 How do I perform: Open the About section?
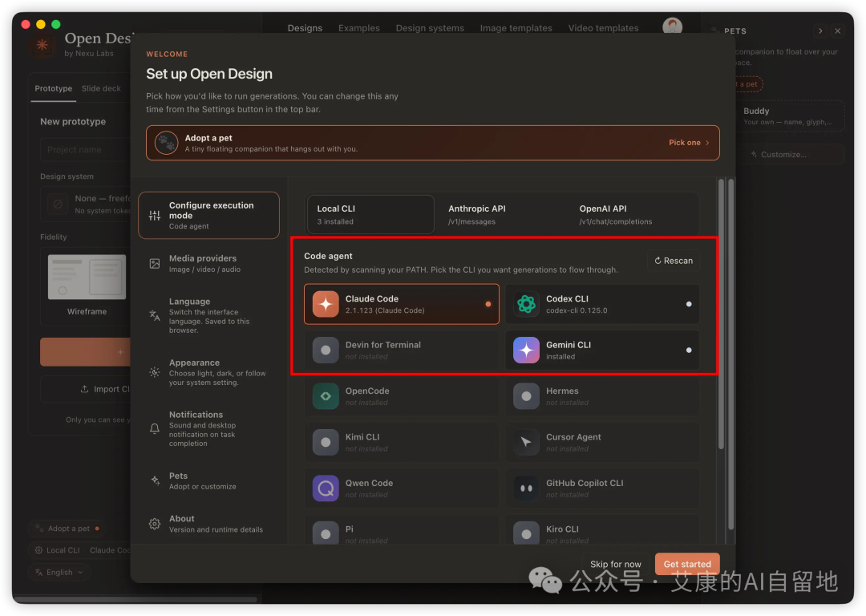pyautogui.click(x=208, y=524)
